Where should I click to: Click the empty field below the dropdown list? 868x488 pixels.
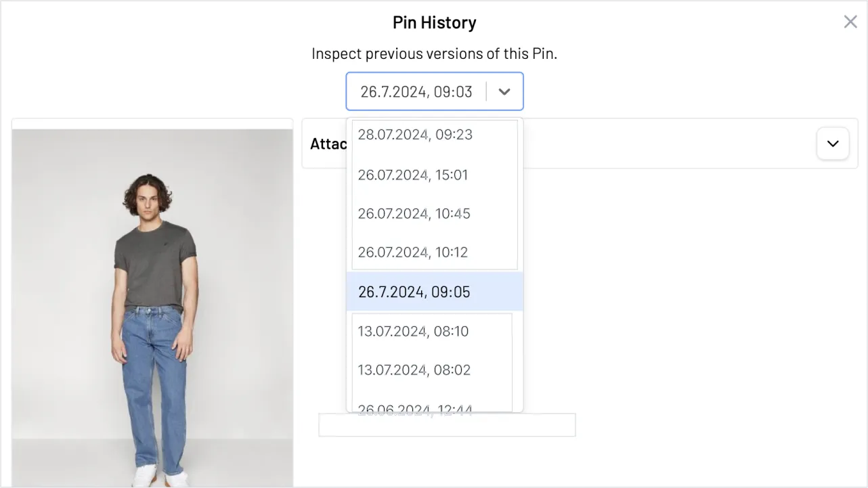click(447, 424)
